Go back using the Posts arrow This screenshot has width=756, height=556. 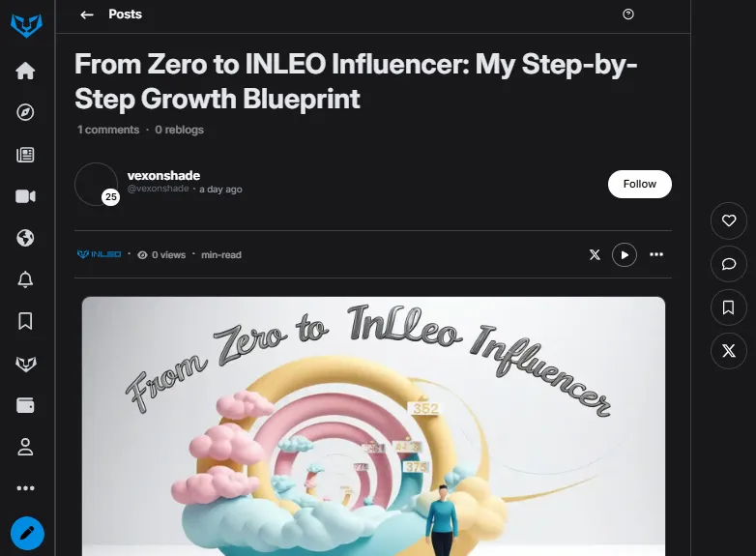(x=87, y=15)
